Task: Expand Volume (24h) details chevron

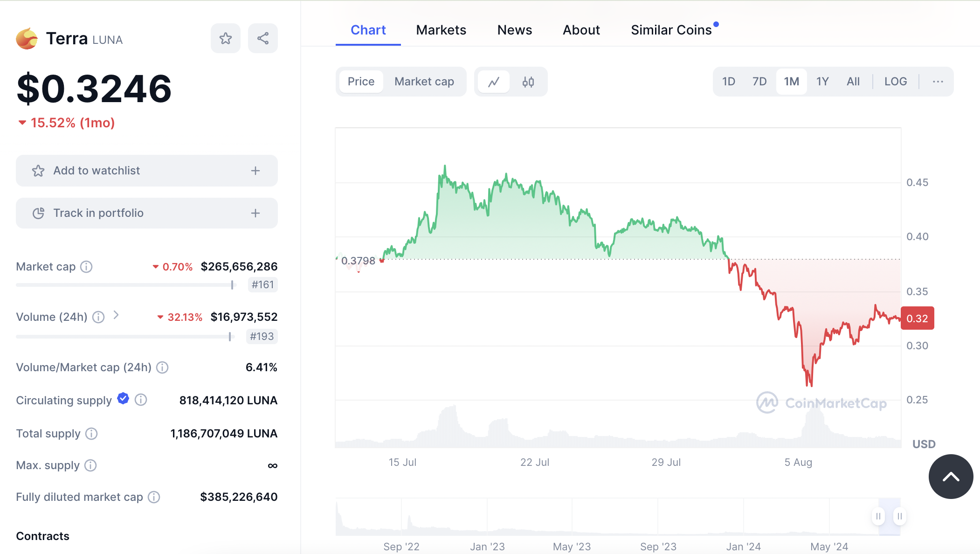Action: coord(116,316)
